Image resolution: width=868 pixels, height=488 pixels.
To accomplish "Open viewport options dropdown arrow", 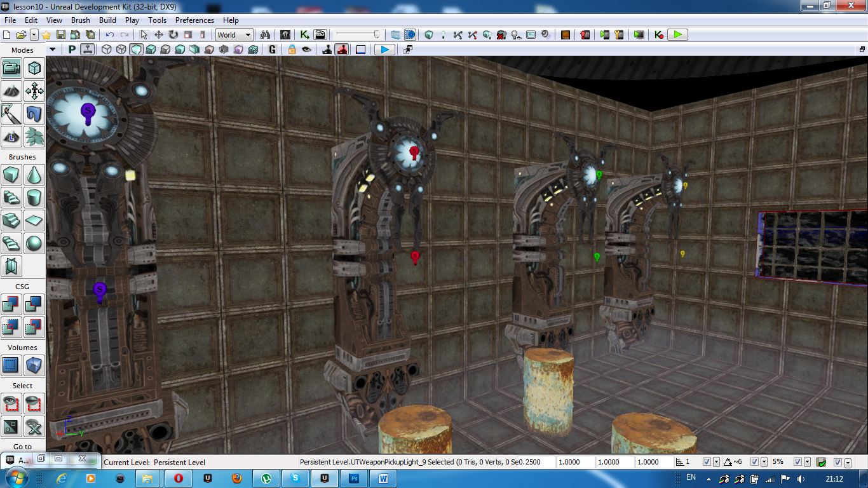I will [52, 50].
